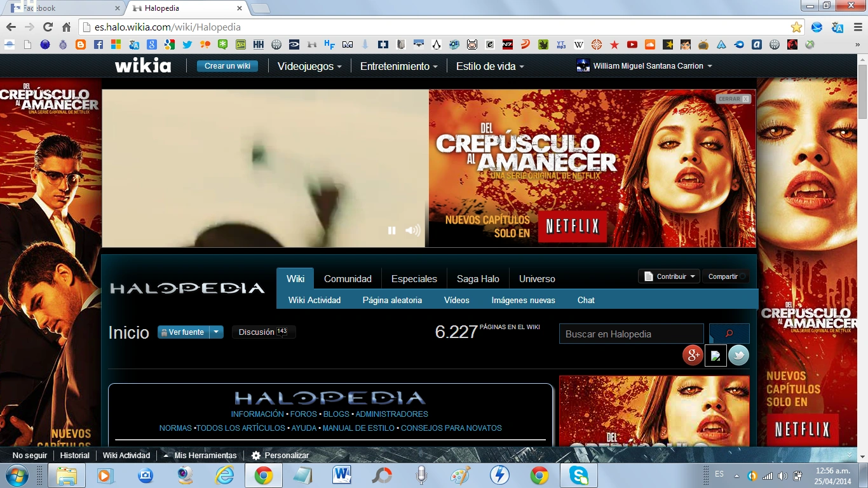The width and height of the screenshot is (868, 488).
Task: Click the search magnifier button
Action: pyautogui.click(x=729, y=334)
